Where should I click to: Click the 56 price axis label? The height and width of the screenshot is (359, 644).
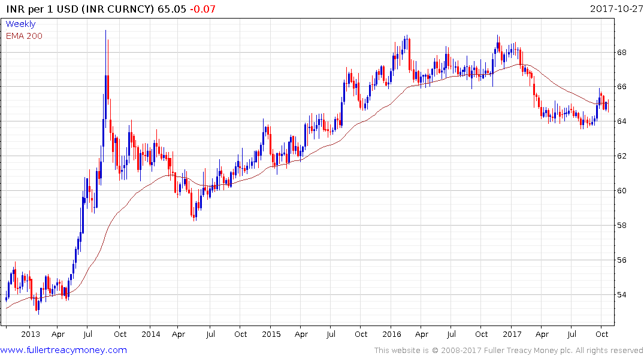(x=621, y=260)
